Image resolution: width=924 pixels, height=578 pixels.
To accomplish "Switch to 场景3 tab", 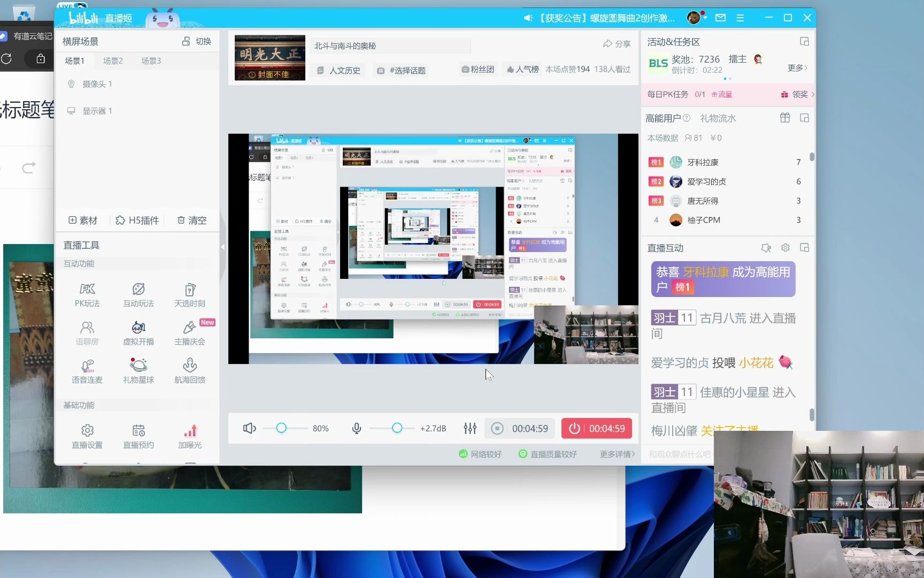I will pos(151,61).
